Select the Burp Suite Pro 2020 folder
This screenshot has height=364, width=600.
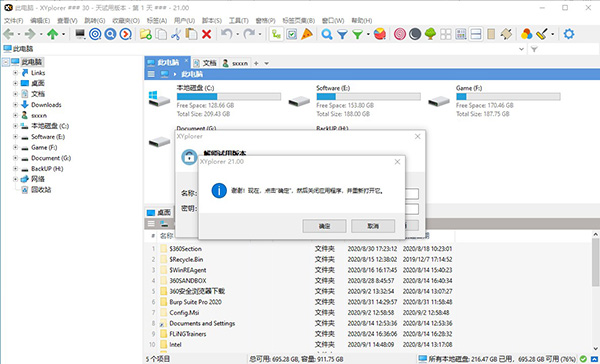(196, 302)
